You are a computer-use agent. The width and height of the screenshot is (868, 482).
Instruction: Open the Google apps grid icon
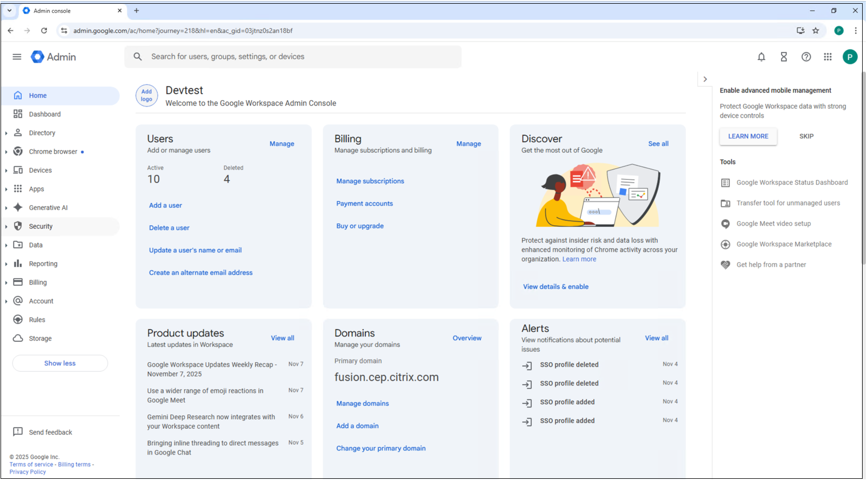(x=827, y=57)
